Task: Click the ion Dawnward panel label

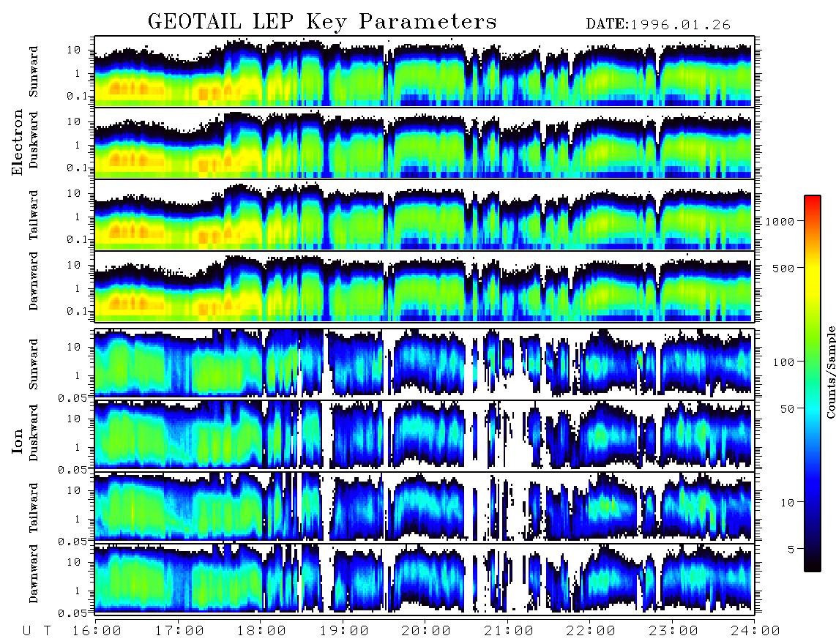Action: coord(34,574)
